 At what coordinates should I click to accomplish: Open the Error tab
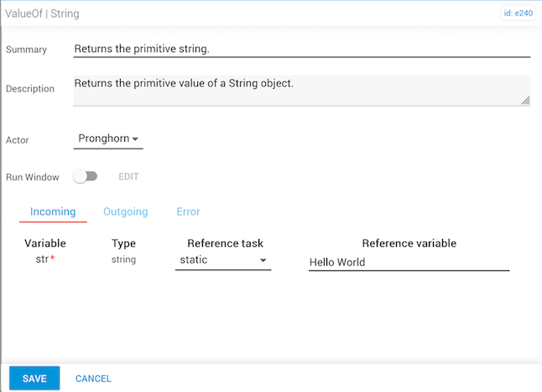pos(188,212)
